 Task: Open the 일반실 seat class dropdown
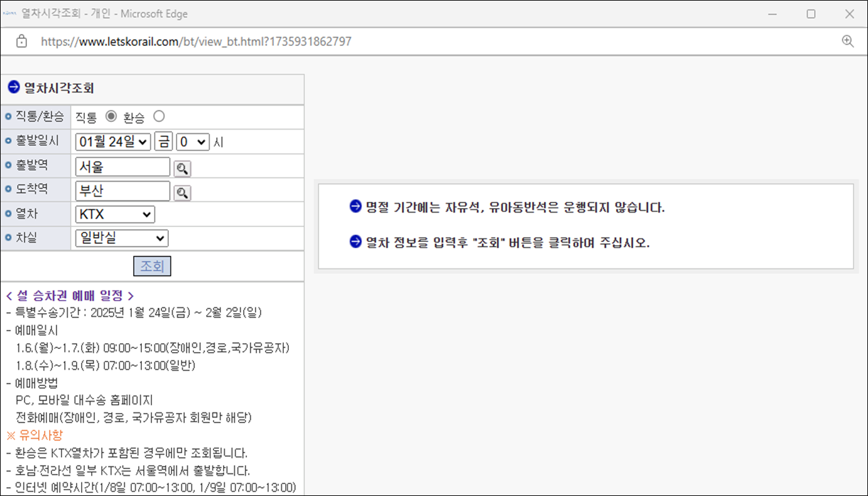point(122,238)
